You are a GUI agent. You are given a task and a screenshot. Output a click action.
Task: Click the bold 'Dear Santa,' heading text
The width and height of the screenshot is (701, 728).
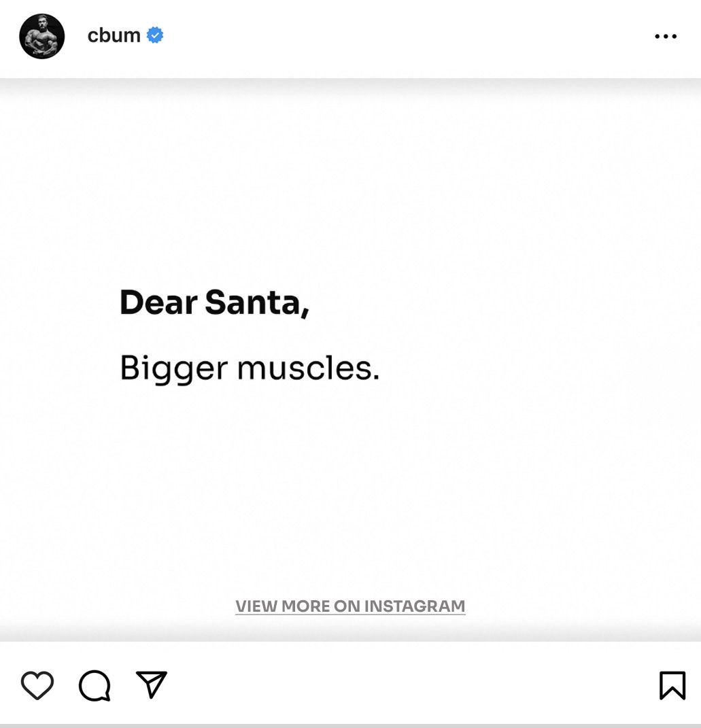[x=214, y=302]
